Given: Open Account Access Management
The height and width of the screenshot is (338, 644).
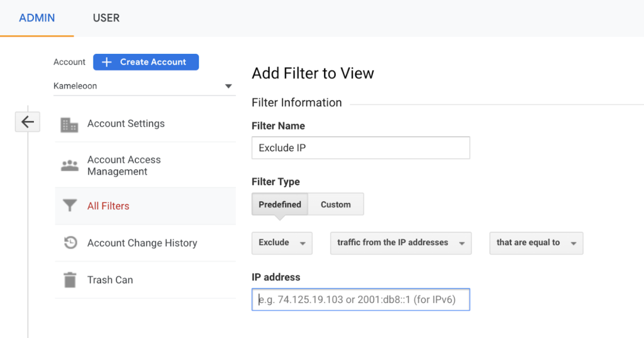Looking at the screenshot, I should pyautogui.click(x=145, y=165).
